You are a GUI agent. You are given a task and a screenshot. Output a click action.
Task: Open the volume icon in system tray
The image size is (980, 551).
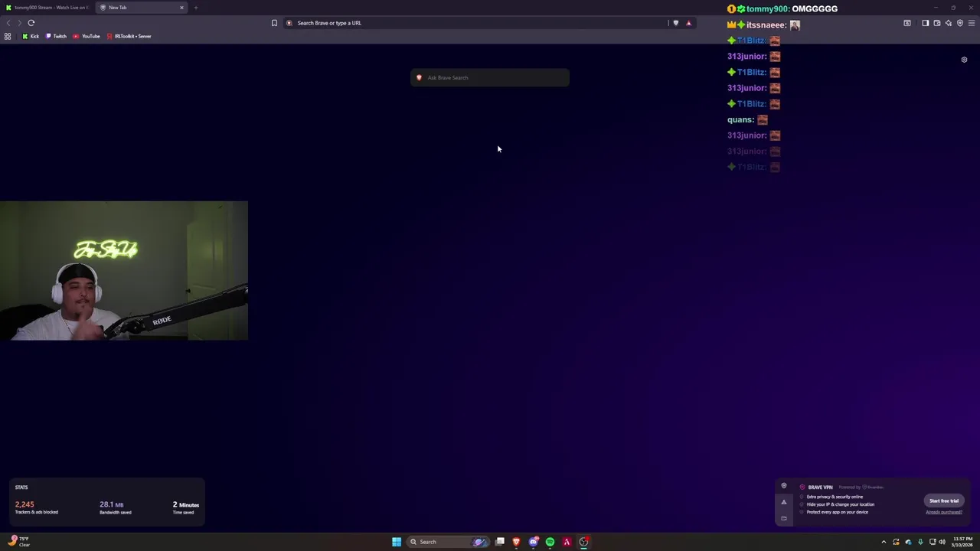pos(942,542)
